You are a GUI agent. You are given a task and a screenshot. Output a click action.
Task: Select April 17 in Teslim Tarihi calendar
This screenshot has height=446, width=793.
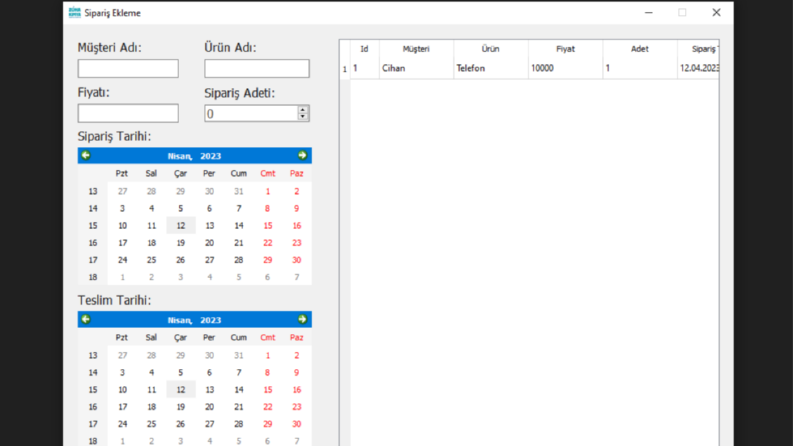(122, 407)
